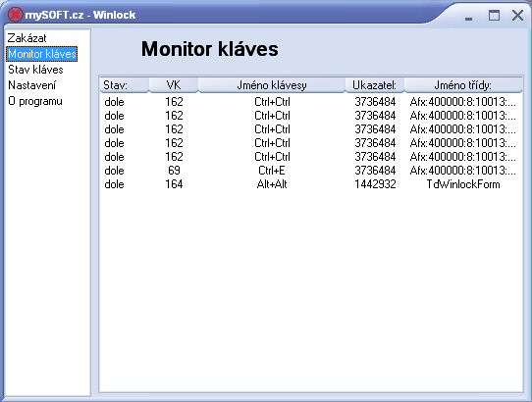
Task: Maximize the Winlock window
Action: tap(494, 16)
